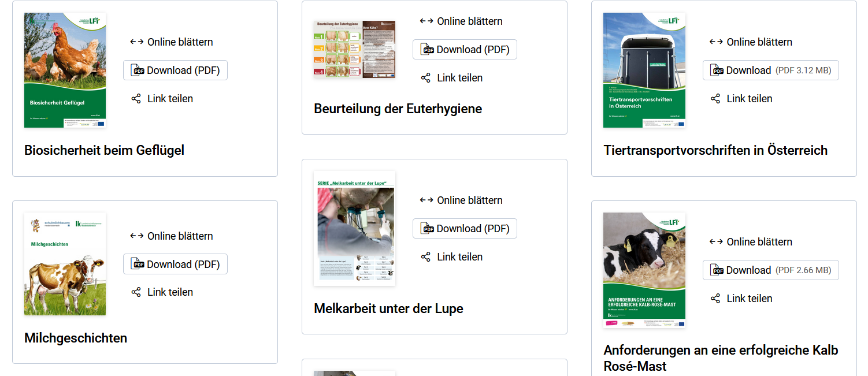Click the PDF icon in Milchgeschichten download button

(x=138, y=264)
